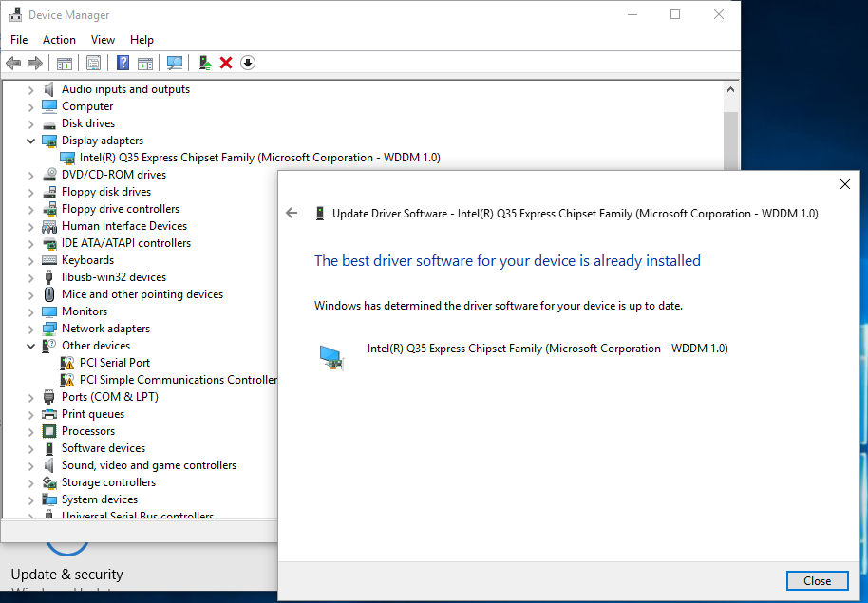Screen dimensions: 868x603
Task: Open the View menu
Action: [x=103, y=40]
